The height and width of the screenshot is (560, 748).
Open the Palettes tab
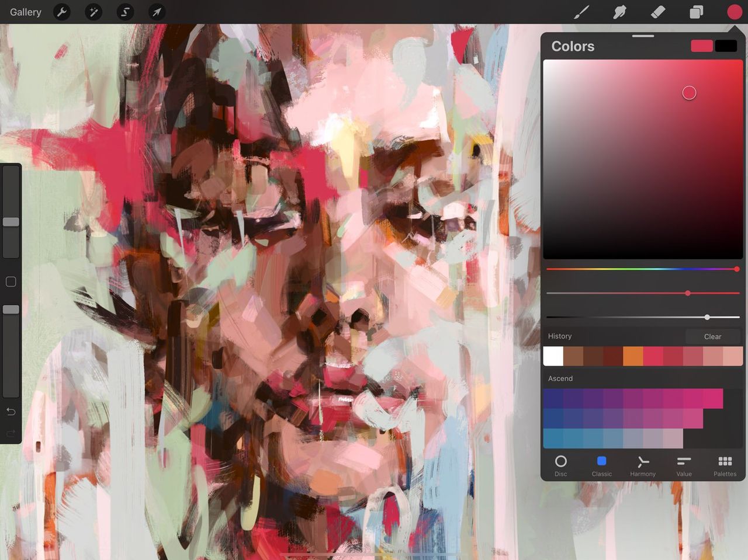pyautogui.click(x=725, y=465)
